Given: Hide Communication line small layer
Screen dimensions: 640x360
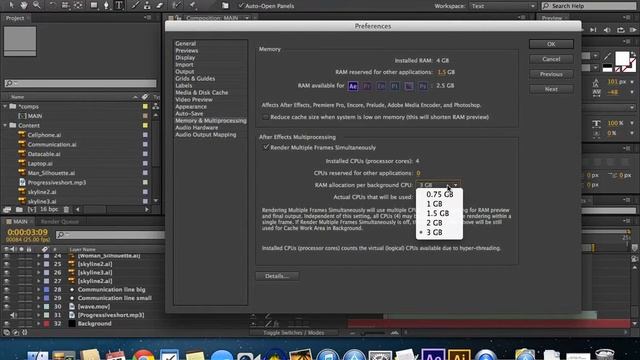Looking at the screenshot, I should coord(7,298).
